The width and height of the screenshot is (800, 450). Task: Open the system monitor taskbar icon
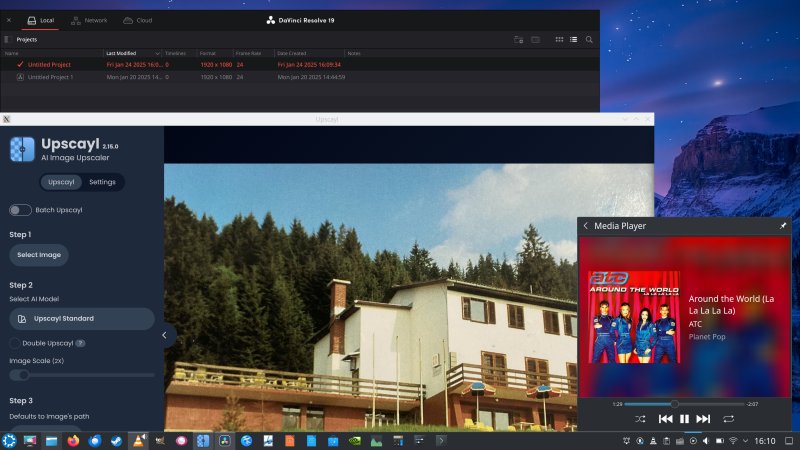[x=377, y=441]
